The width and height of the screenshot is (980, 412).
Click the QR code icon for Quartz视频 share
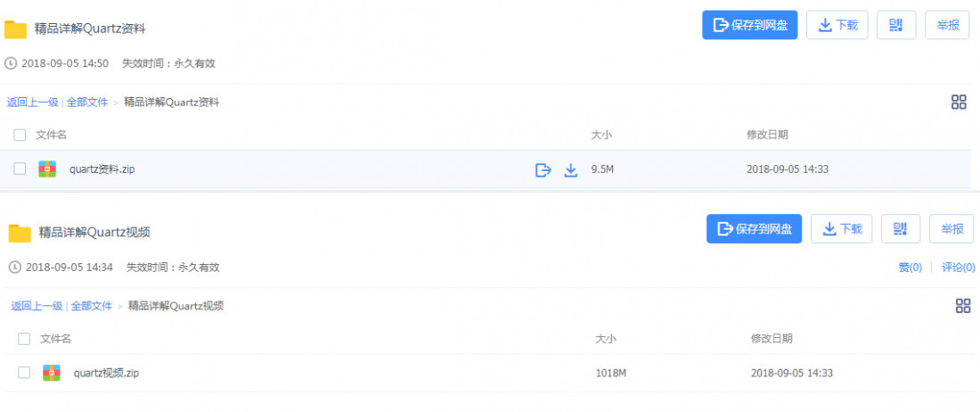coord(900,229)
